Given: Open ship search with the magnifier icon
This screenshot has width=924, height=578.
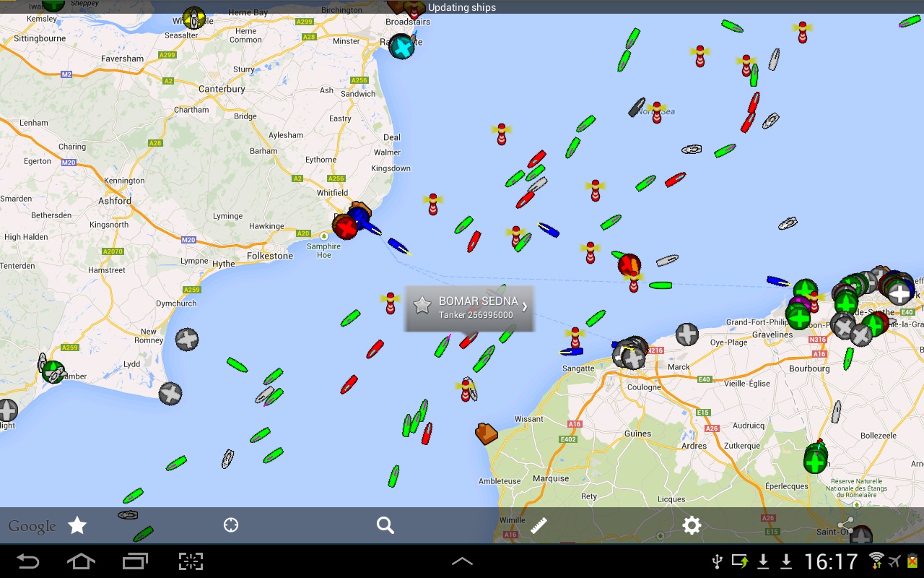Looking at the screenshot, I should pyautogui.click(x=385, y=525).
